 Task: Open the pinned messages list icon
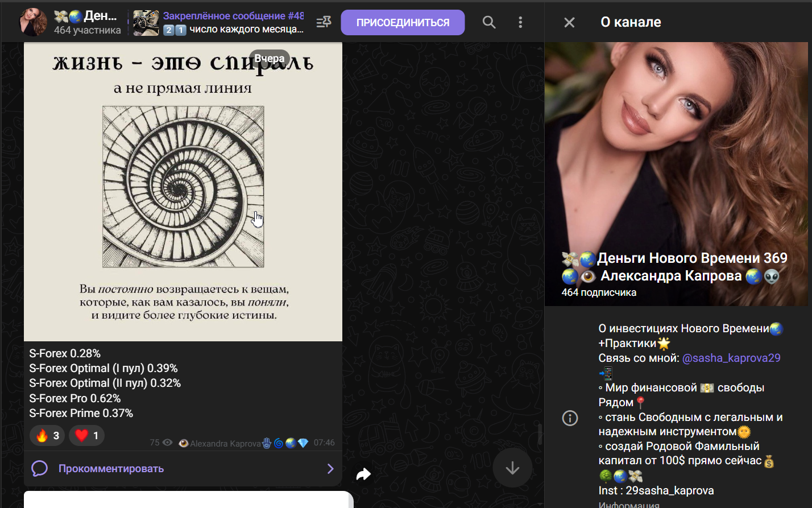324,22
